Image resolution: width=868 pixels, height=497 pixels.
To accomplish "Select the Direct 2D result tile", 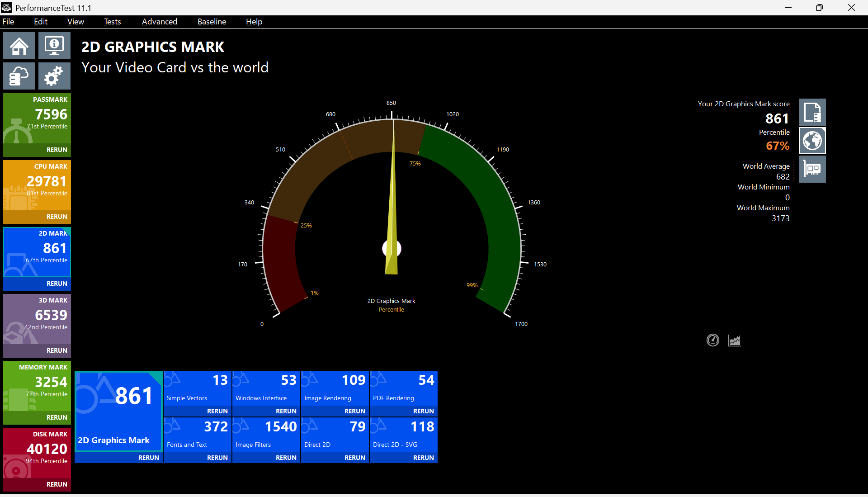I will coord(335,435).
